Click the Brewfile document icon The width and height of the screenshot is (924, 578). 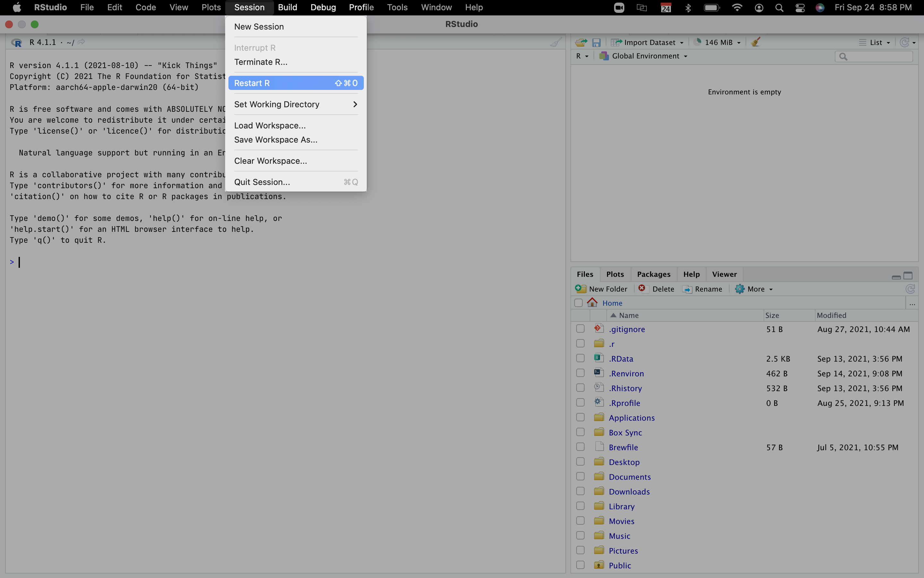(599, 446)
